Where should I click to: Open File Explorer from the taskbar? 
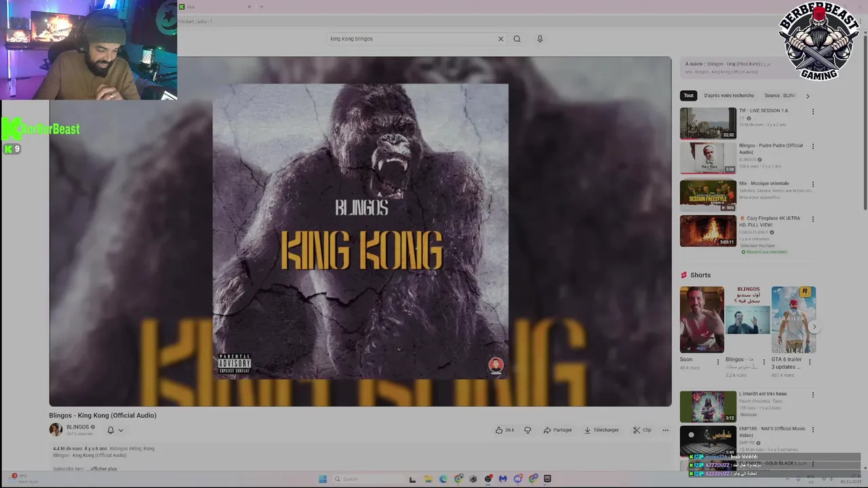428,479
